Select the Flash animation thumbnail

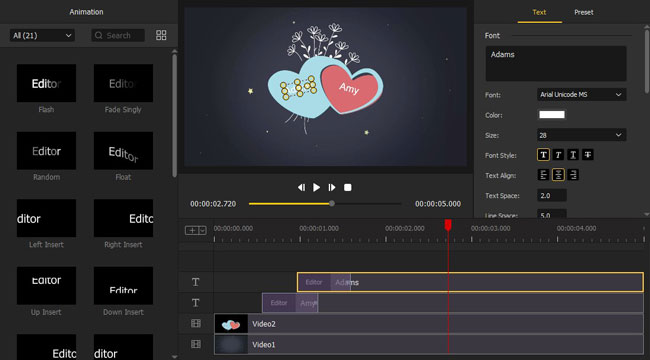[x=46, y=83]
